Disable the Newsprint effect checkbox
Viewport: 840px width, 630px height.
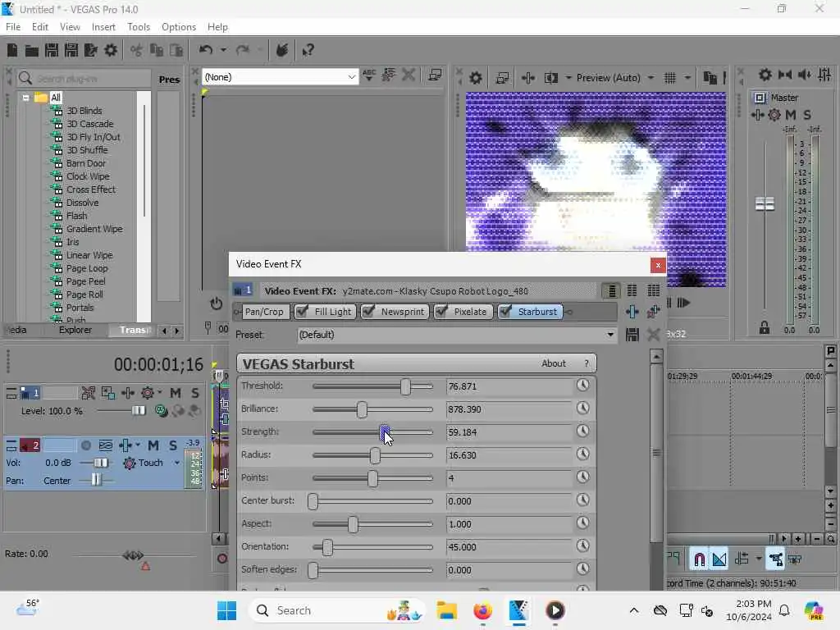coord(368,312)
